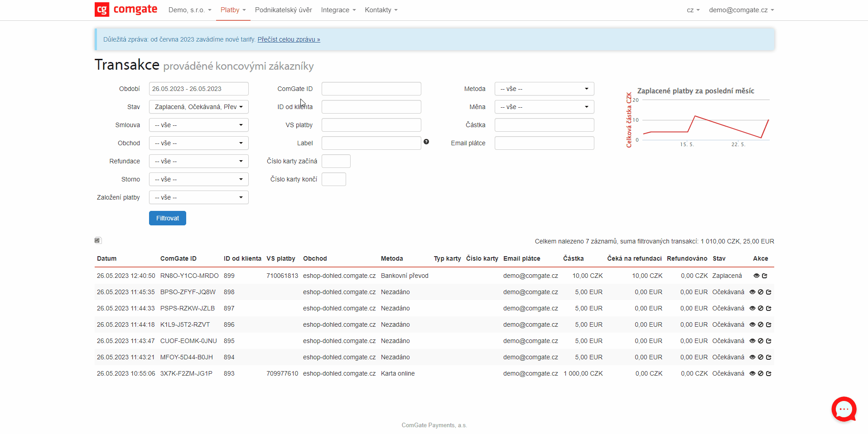Click the Období date range field
This screenshot has width=868, height=434.
click(199, 89)
